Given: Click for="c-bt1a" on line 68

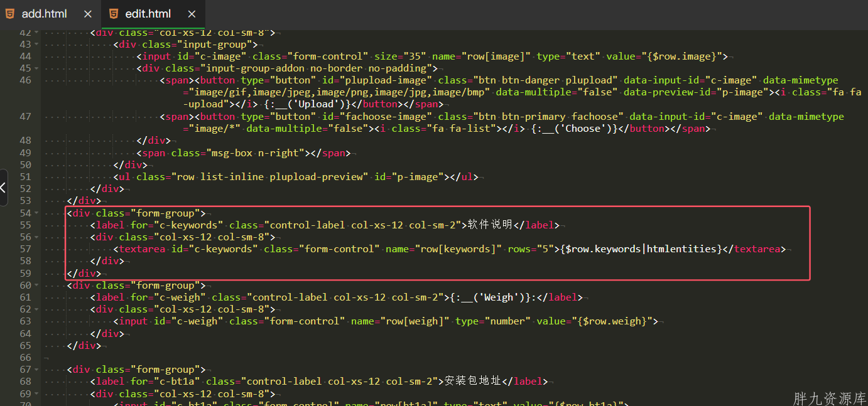Looking at the screenshot, I should [x=165, y=382].
